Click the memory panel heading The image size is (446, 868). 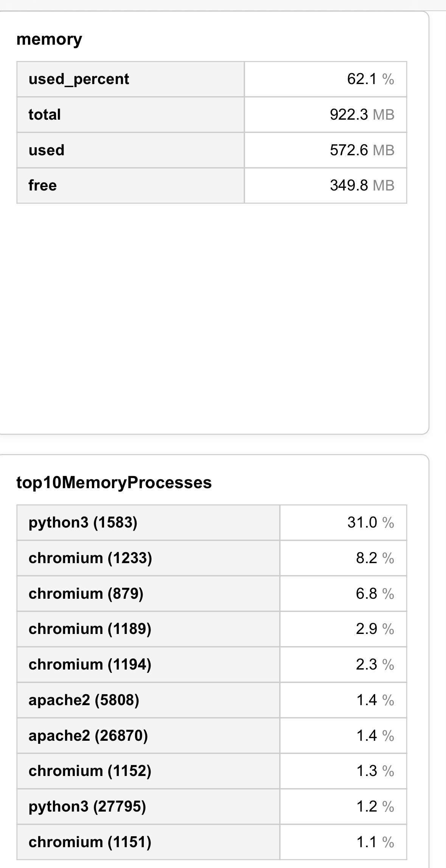[x=49, y=39]
